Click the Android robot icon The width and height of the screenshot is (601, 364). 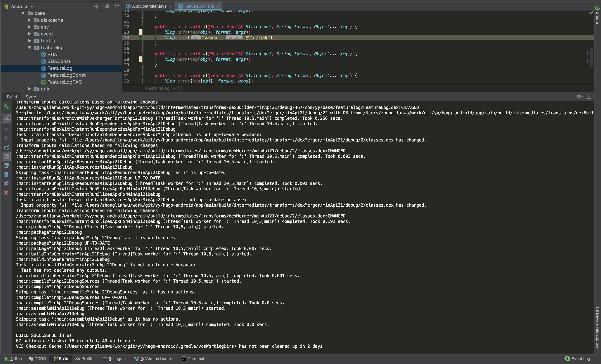(x=7, y=6)
